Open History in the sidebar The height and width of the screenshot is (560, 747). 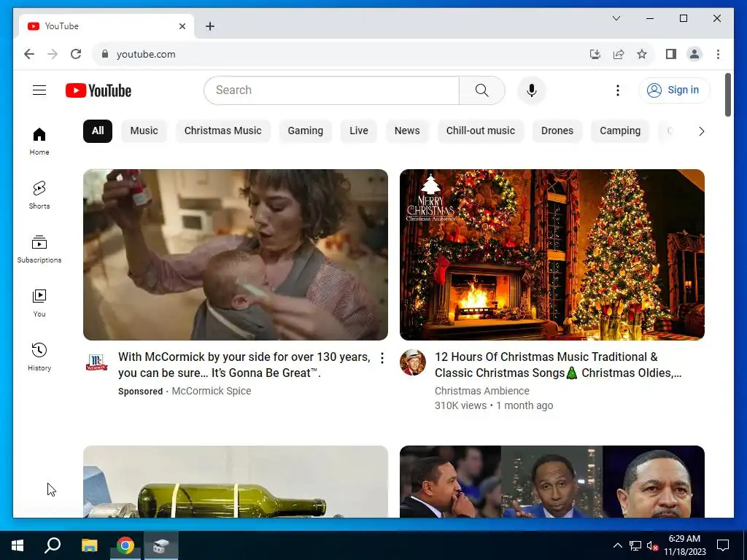pyautogui.click(x=39, y=357)
